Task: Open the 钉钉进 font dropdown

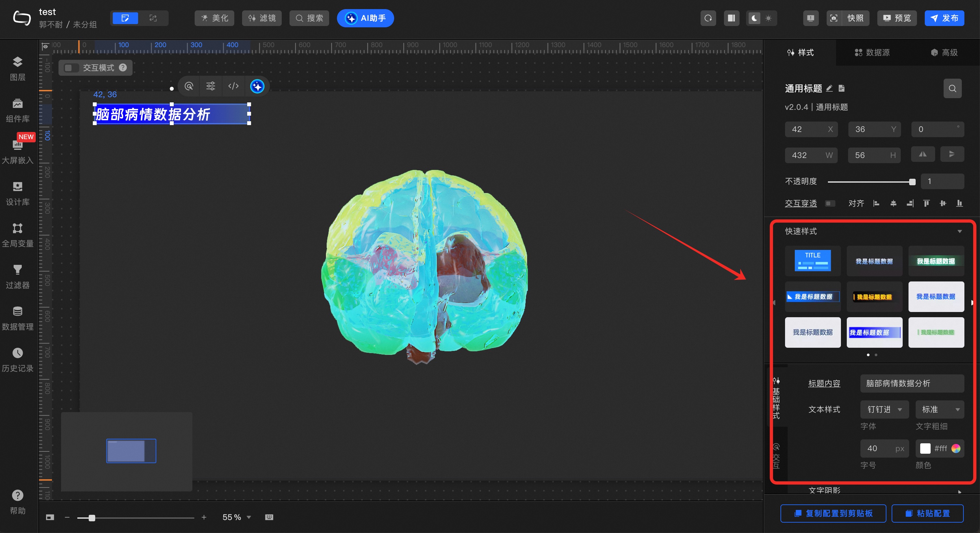Action: tap(884, 409)
